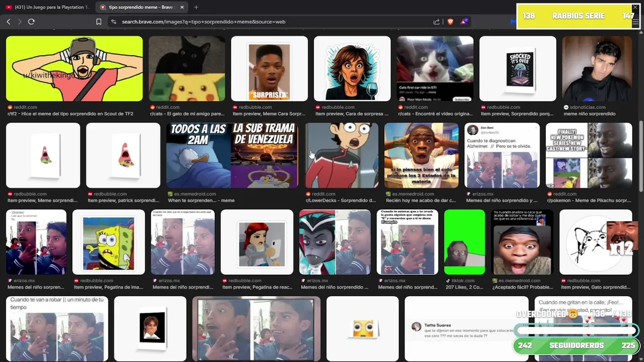
Task: Open sdpnoticias.com 'meme niño sorprendido' link
Action: tap(589, 114)
